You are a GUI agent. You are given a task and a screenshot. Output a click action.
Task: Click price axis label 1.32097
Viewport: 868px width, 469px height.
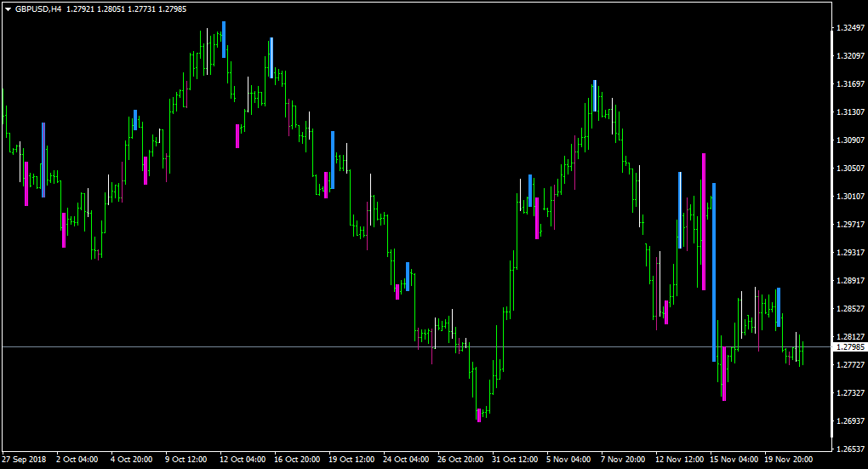click(x=850, y=56)
